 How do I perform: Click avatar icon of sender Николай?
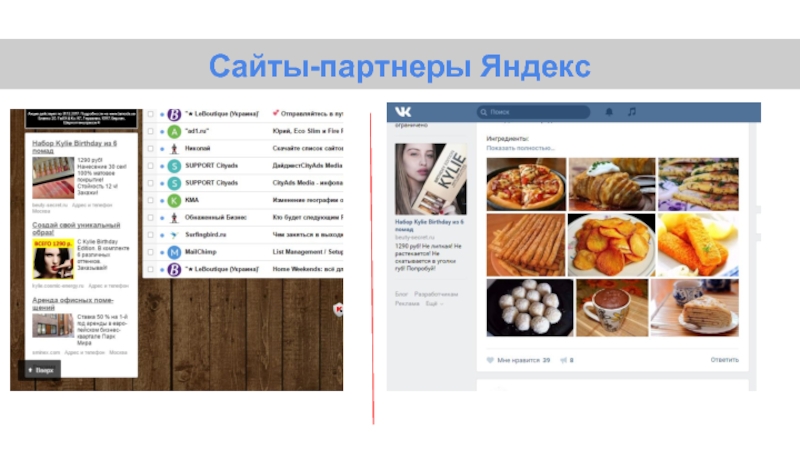(x=174, y=148)
